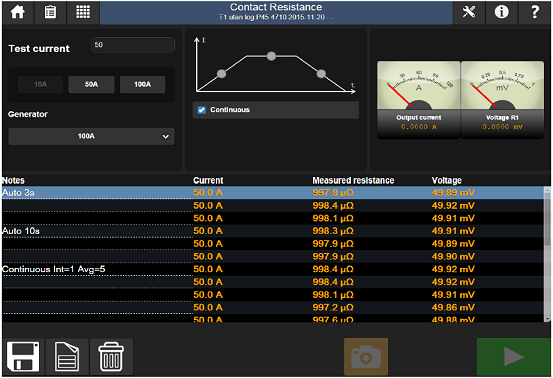Select the 100A test current preset
Viewport: 553px width, 378px height.
pyautogui.click(x=142, y=85)
